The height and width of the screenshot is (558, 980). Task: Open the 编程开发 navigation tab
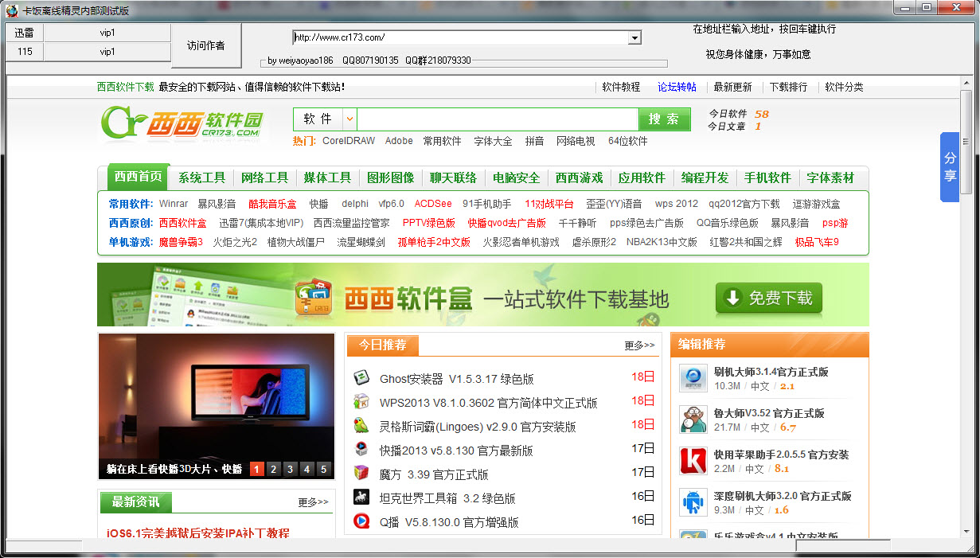point(705,178)
